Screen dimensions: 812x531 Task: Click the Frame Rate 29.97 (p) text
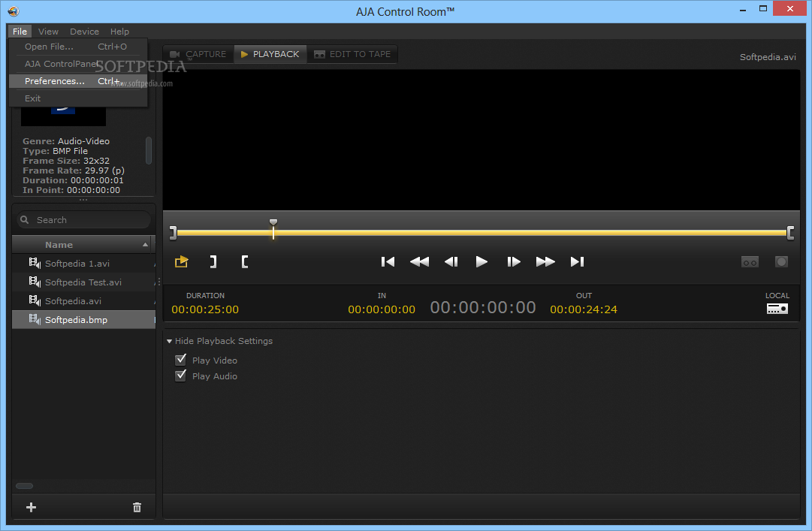[74, 170]
